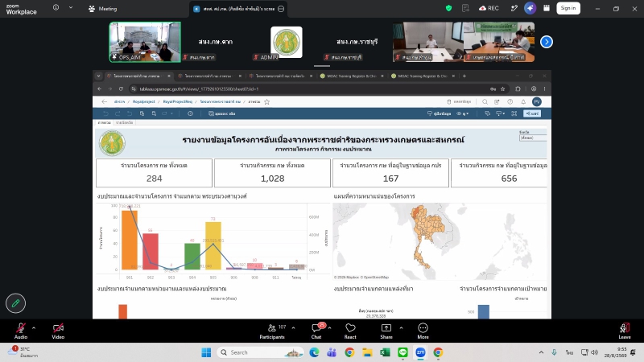Expand audio settings arrow

tap(34, 328)
